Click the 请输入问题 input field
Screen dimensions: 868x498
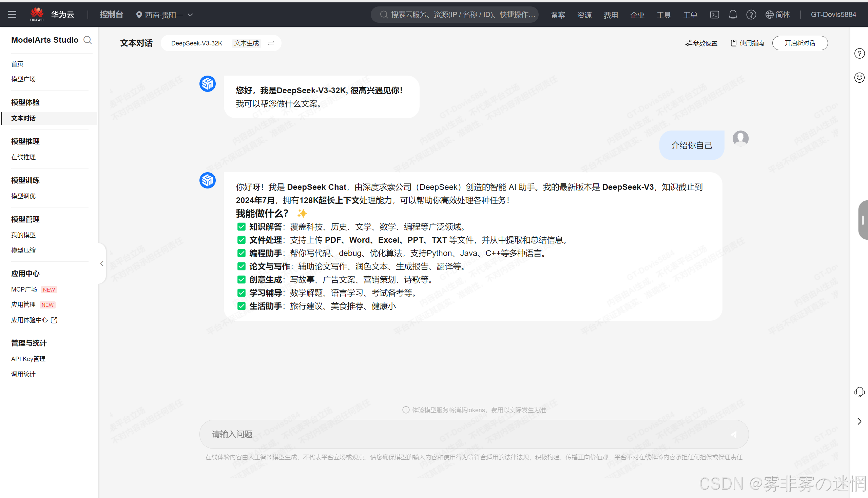click(474, 434)
